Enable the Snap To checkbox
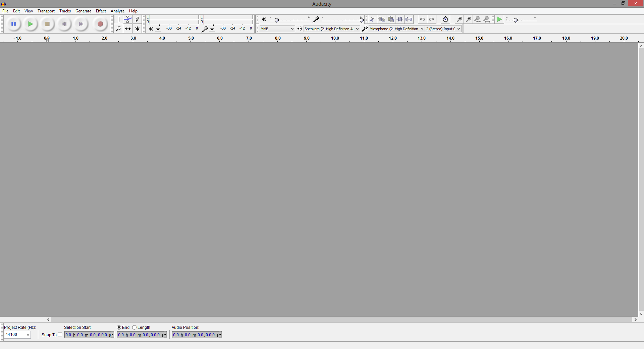Viewport: 644px width, 349px height. tap(60, 335)
